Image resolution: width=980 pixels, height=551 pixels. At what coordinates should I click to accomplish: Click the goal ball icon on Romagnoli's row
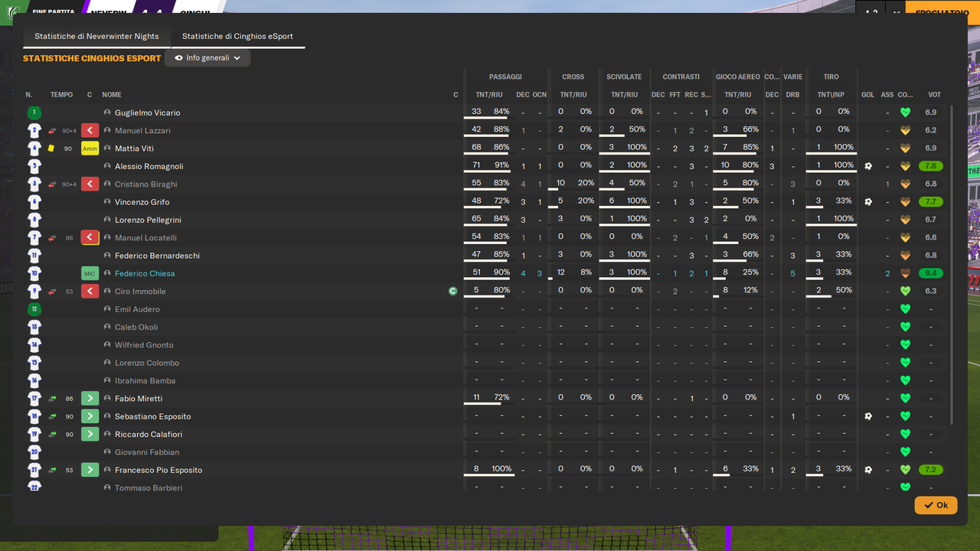click(x=867, y=166)
